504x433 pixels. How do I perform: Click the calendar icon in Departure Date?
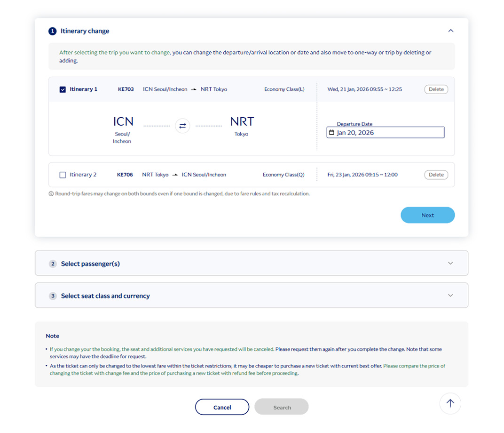click(331, 133)
